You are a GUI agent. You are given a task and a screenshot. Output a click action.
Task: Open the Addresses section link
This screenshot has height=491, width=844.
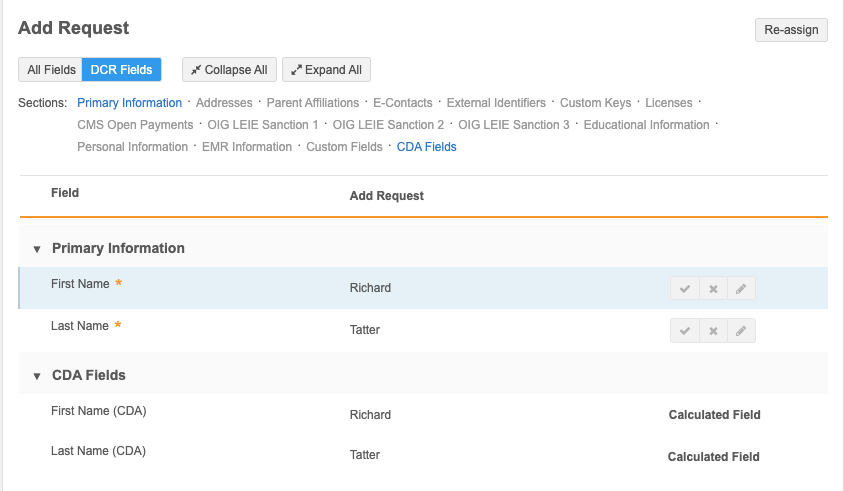point(224,103)
